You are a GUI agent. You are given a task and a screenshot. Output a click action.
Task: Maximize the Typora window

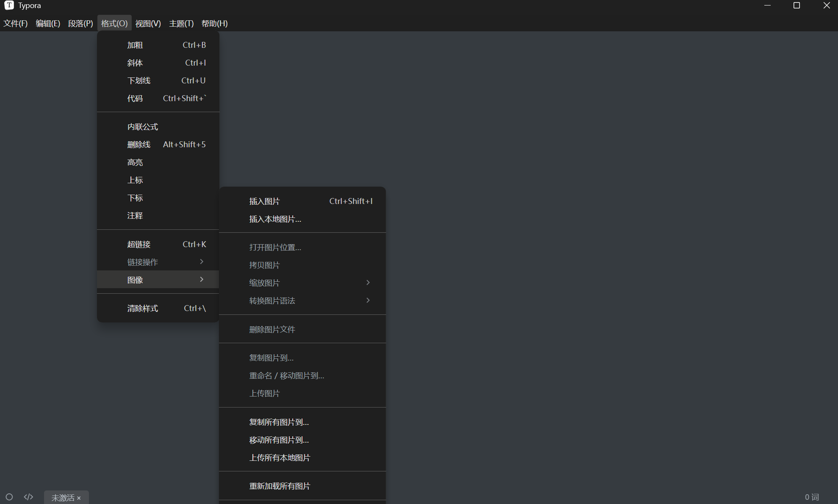pos(797,6)
